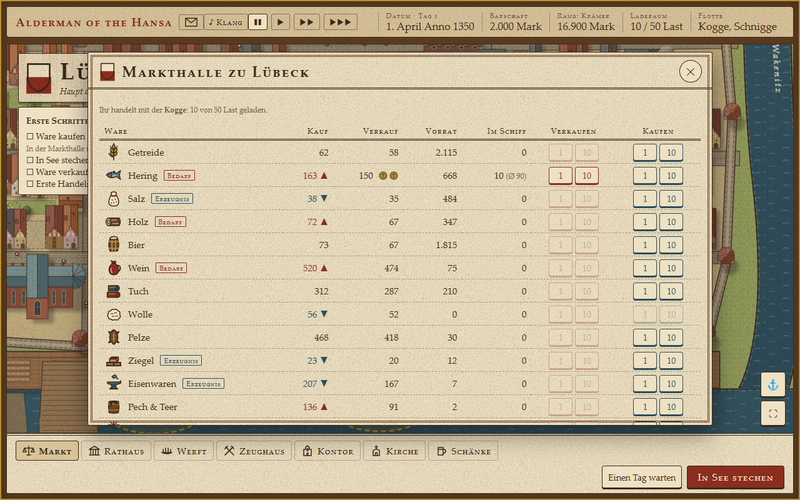Click the Bedarf tag next to Wein

coord(171,268)
